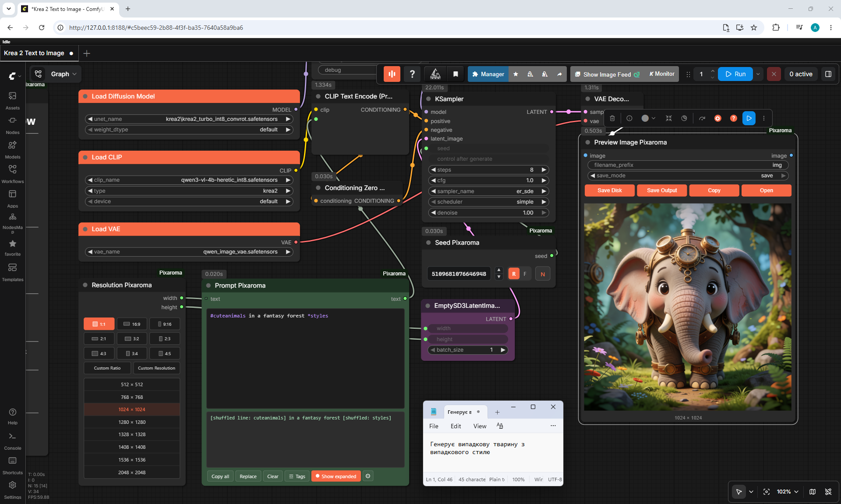Select 16:9 aspect ratio
The width and height of the screenshot is (841, 504).
[132, 324]
